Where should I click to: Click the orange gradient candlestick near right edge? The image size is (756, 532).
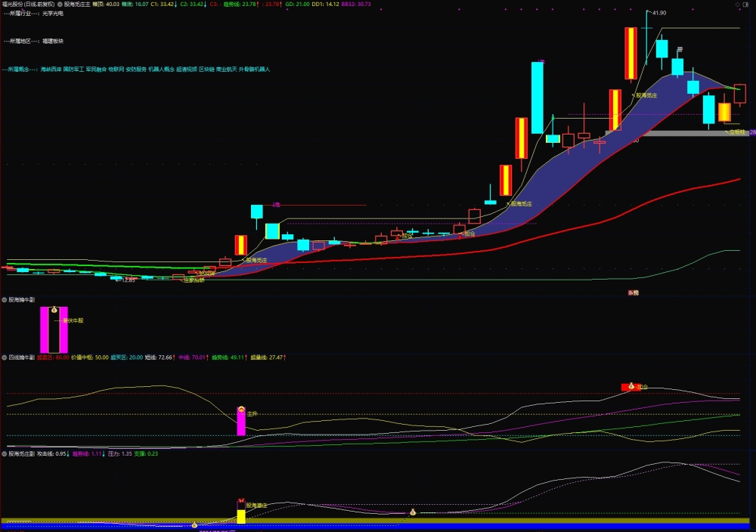724,112
